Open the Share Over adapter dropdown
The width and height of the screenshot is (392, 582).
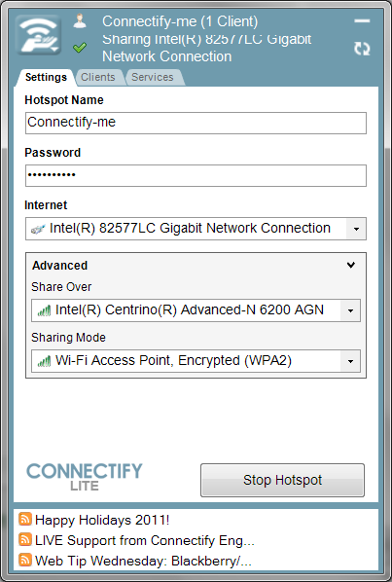(x=350, y=310)
